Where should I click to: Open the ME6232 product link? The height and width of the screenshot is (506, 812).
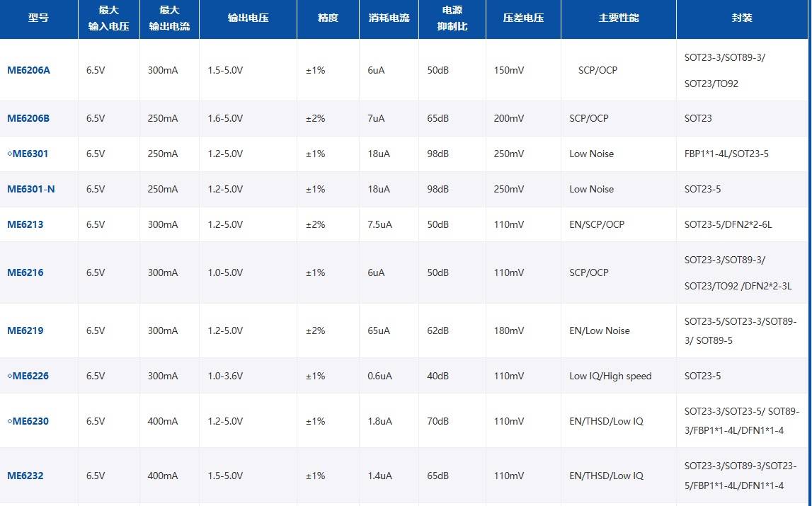(x=25, y=476)
